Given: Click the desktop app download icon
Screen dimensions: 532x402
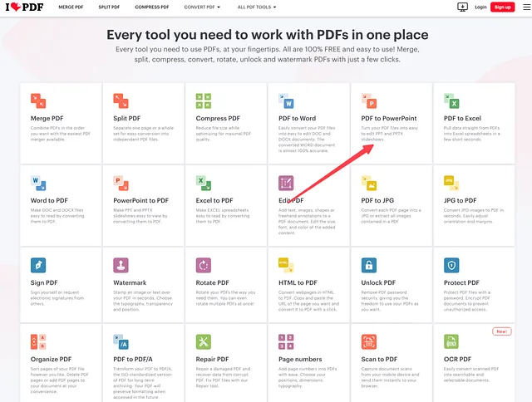Looking at the screenshot, I should (462, 7).
